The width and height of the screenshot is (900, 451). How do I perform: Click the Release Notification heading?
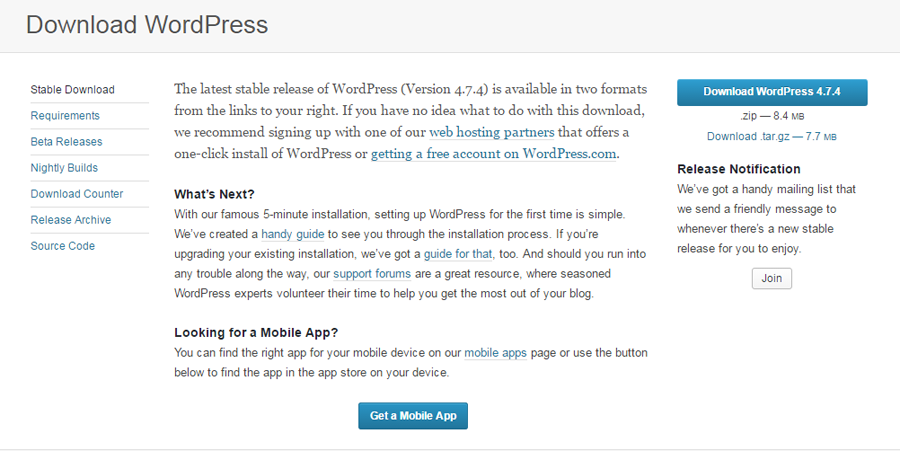click(739, 169)
